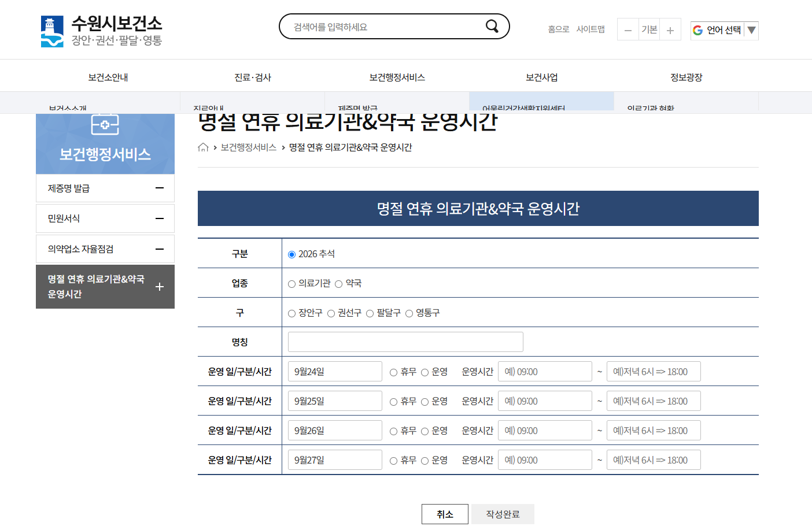Select 운영 for the 9월27일 row
Viewport: 812px width, 530px height.
tap(425, 461)
